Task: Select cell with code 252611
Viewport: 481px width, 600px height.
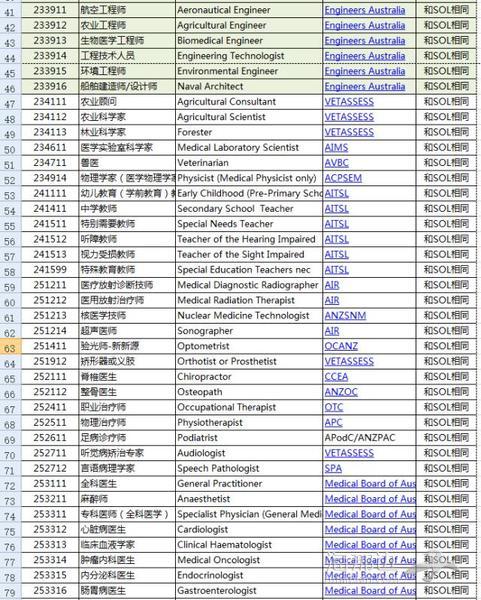Action: coord(50,438)
